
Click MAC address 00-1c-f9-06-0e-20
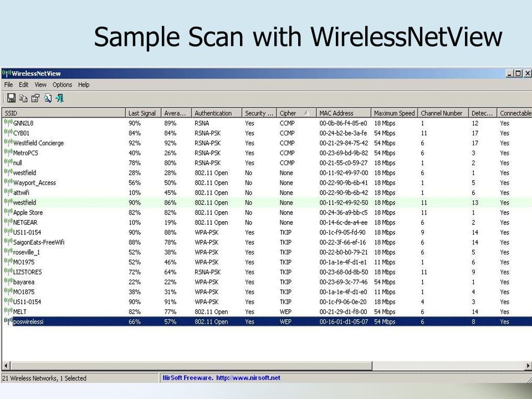pyautogui.click(x=343, y=301)
